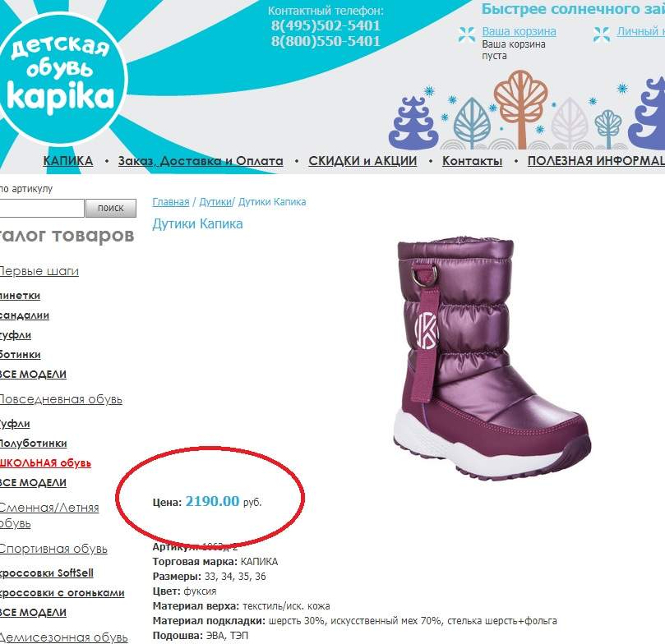This screenshot has height=644, width=665.
Task: Click the snowflake icon beside Личный кабинет
Action: [602, 34]
